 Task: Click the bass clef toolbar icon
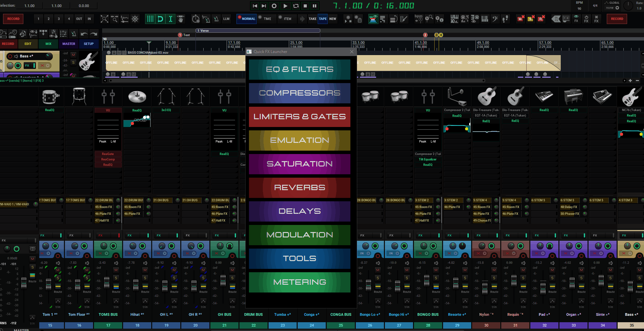(495, 19)
